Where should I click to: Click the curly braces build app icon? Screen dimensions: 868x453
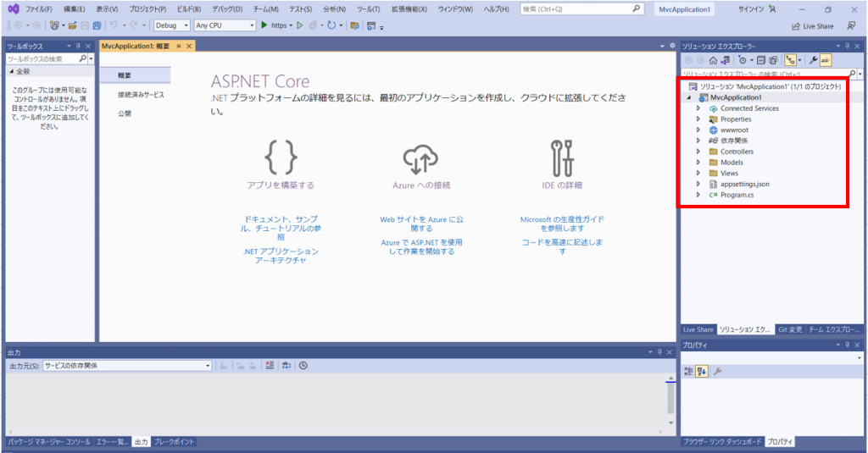tap(281, 157)
